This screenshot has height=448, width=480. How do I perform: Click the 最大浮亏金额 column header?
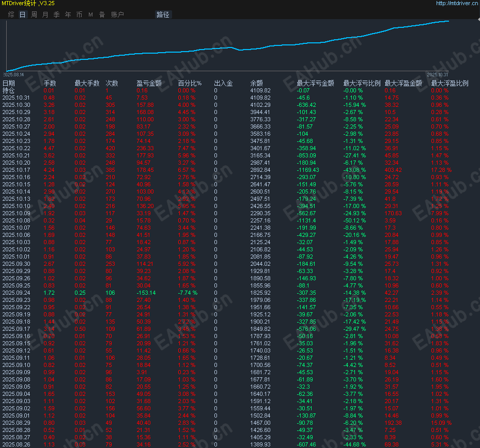point(315,83)
